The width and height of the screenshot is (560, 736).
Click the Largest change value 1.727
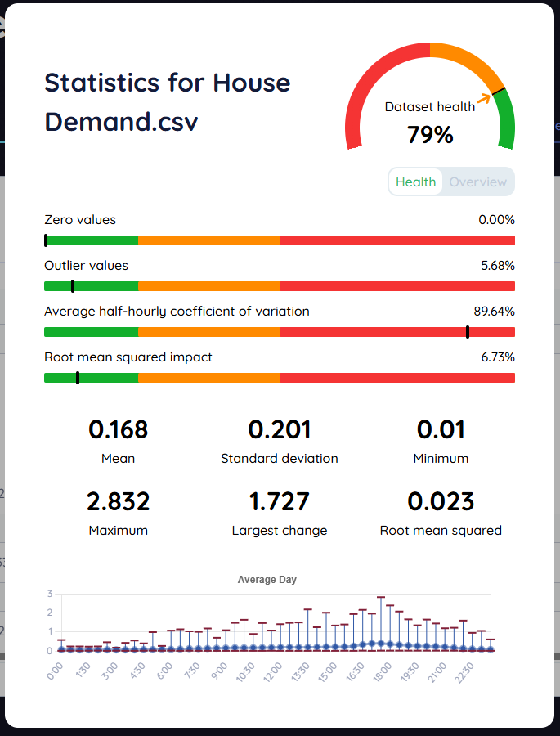pyautogui.click(x=280, y=500)
